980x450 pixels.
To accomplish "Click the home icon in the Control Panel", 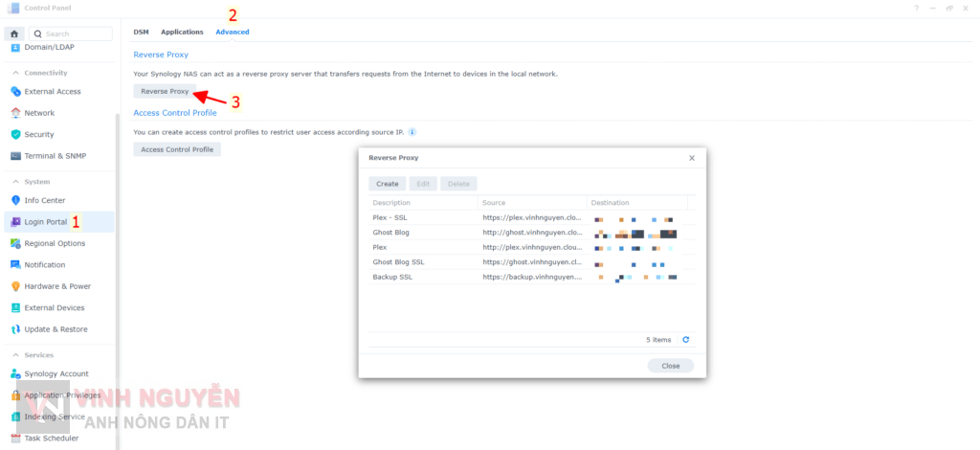I will [15, 34].
